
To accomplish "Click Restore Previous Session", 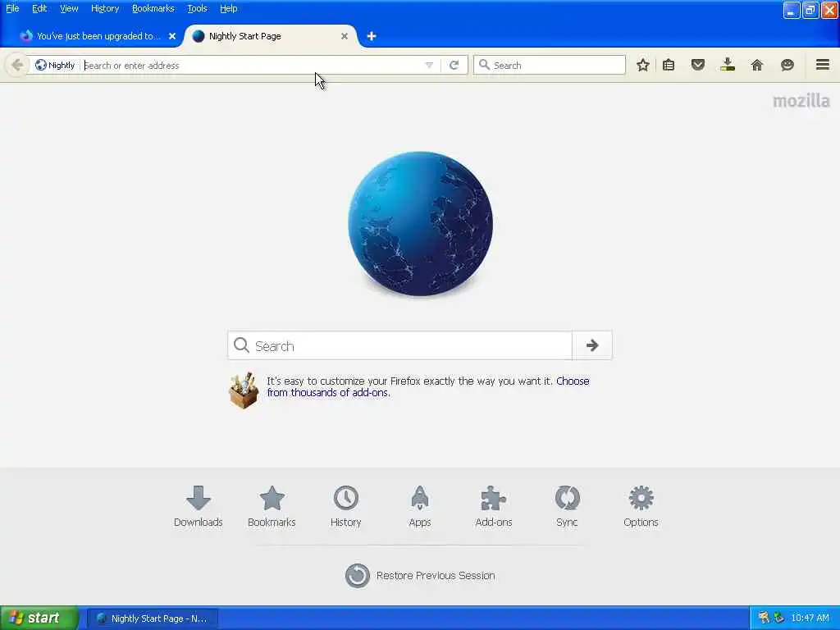I will click(x=420, y=575).
